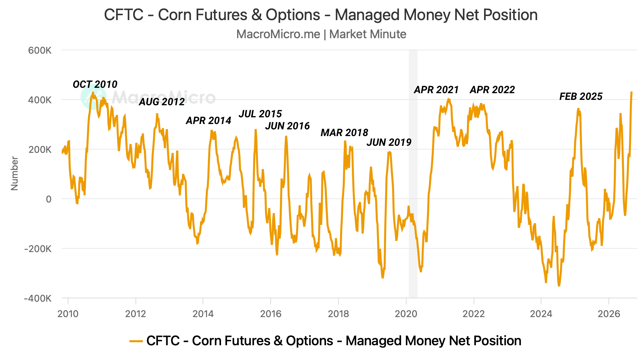Click the MAR 2018 annotation label
Viewport: 644px width, 362px height.
coord(344,133)
